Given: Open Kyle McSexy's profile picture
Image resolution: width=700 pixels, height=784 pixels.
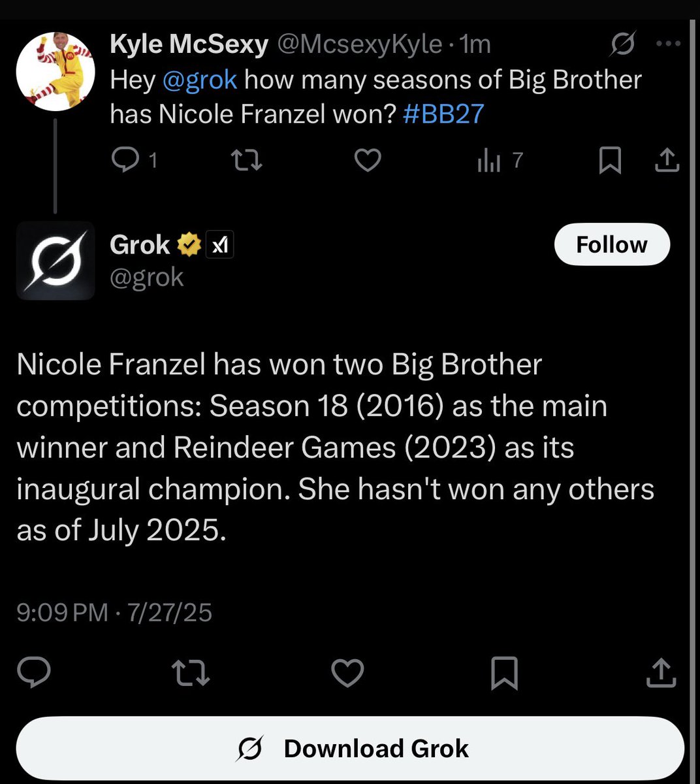Looking at the screenshot, I should (56, 71).
